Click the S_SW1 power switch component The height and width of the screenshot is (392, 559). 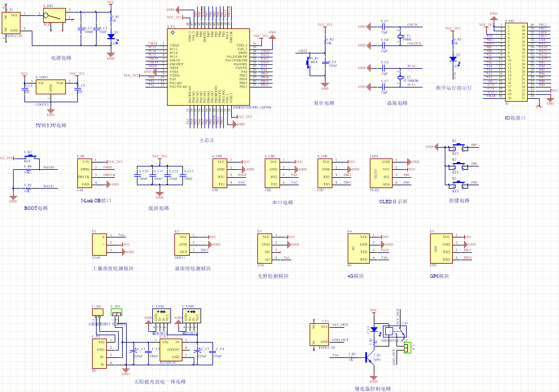(55, 16)
